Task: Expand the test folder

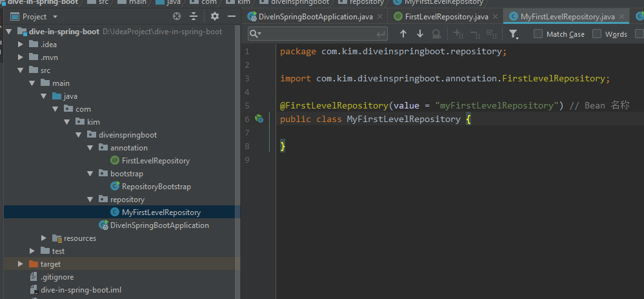Action: pyautogui.click(x=32, y=251)
